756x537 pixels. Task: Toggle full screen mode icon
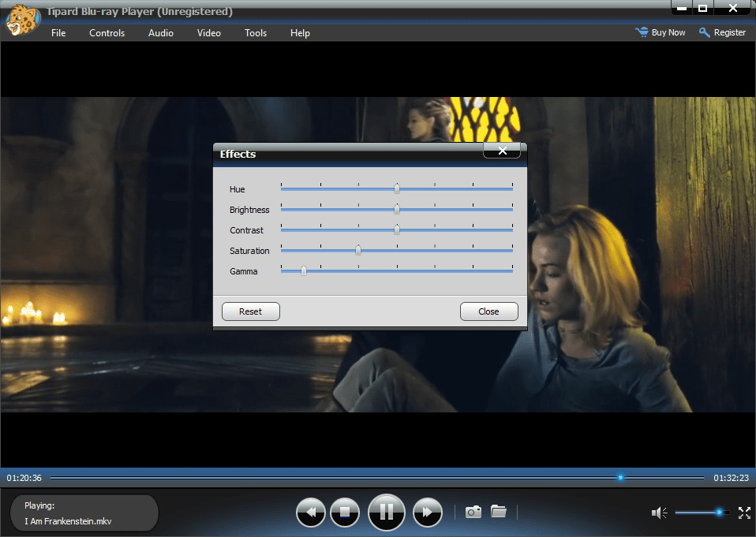click(744, 513)
